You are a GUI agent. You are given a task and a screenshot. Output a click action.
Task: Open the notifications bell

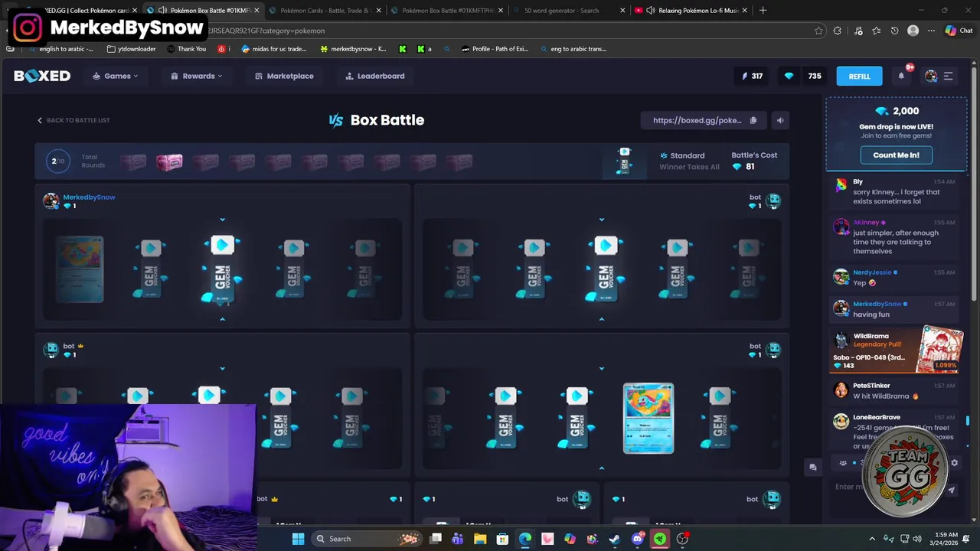[x=901, y=76]
